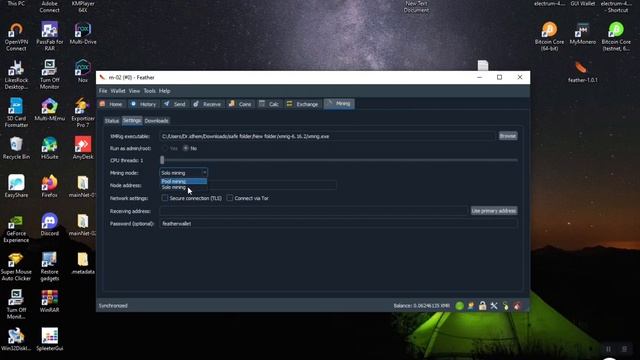
Task: Switch to the Receive tab
Action: 207,104
